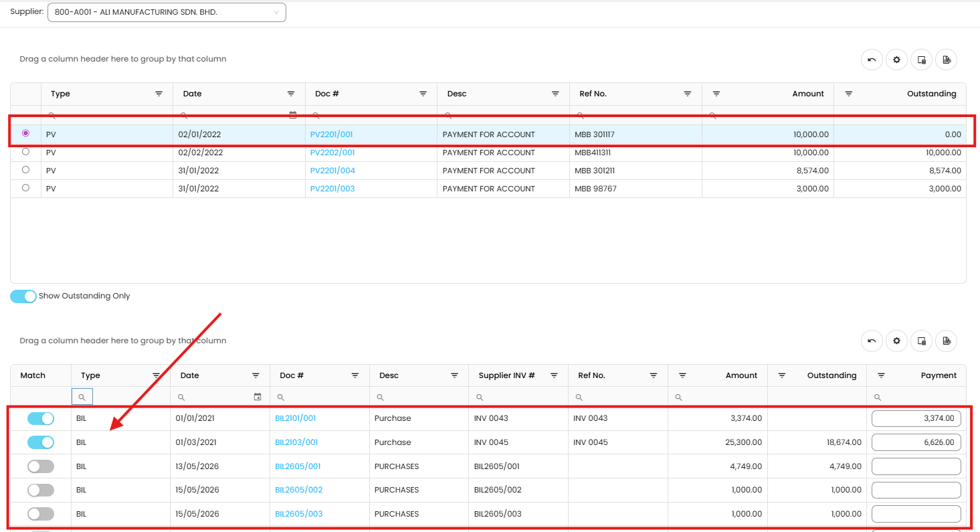Enable Match toggle for BIL2605/001
Screen dimensions: 980x532
41,466
